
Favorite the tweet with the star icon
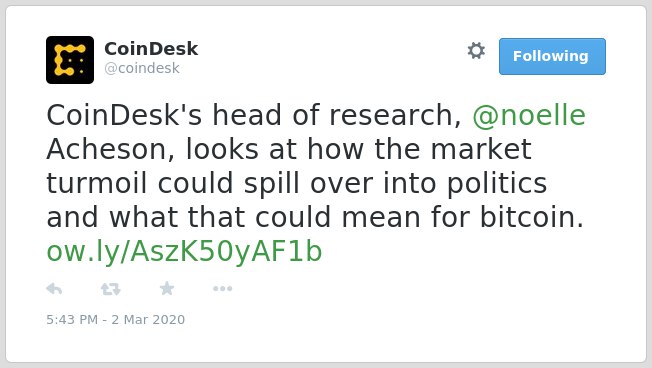[x=167, y=288]
